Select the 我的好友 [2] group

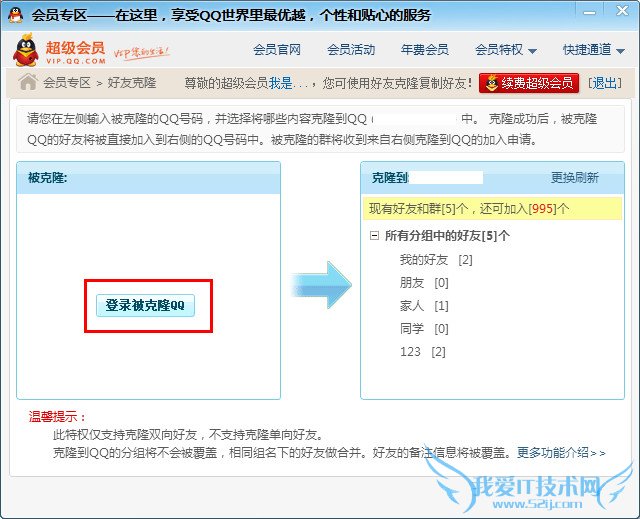436,260
